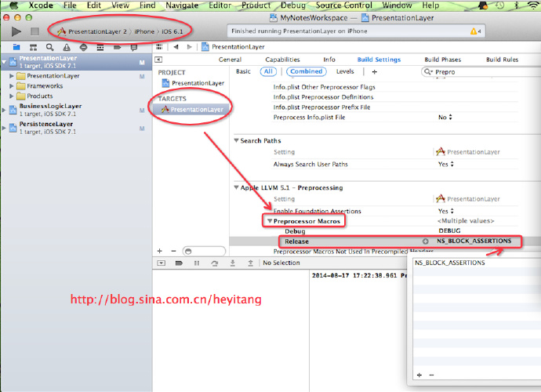Viewport: 541px width, 392px height.
Task: Expand the BusinessLogicLayer project
Action: pos(4,110)
